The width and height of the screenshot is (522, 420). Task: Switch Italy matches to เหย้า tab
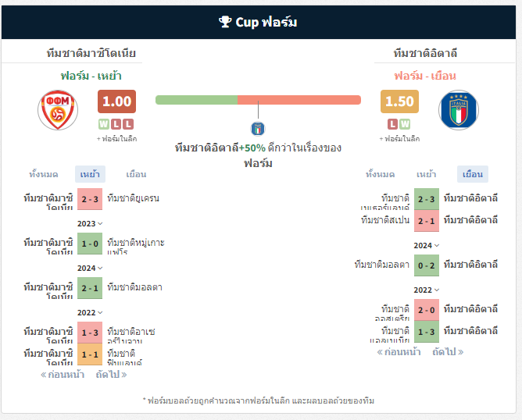coord(427,174)
